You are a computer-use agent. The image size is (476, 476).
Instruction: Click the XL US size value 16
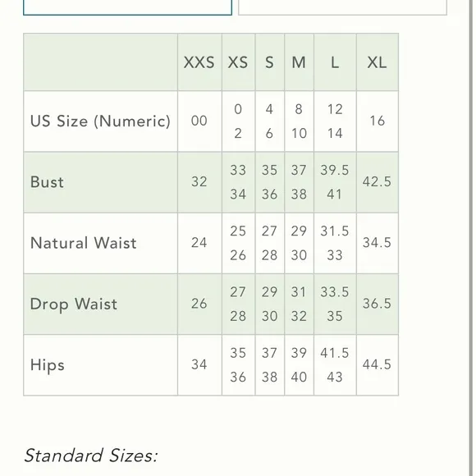[377, 121]
